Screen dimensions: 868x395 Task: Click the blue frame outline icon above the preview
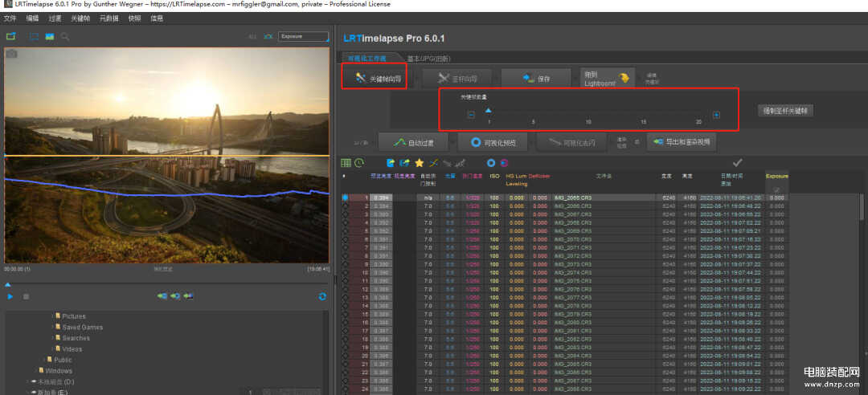35,36
